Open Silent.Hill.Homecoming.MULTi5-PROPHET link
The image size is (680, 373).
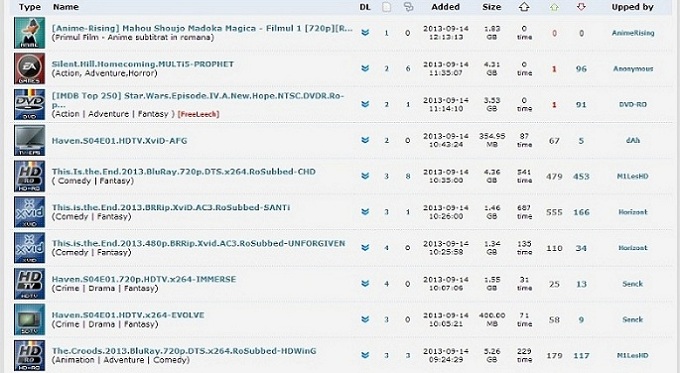click(x=143, y=64)
